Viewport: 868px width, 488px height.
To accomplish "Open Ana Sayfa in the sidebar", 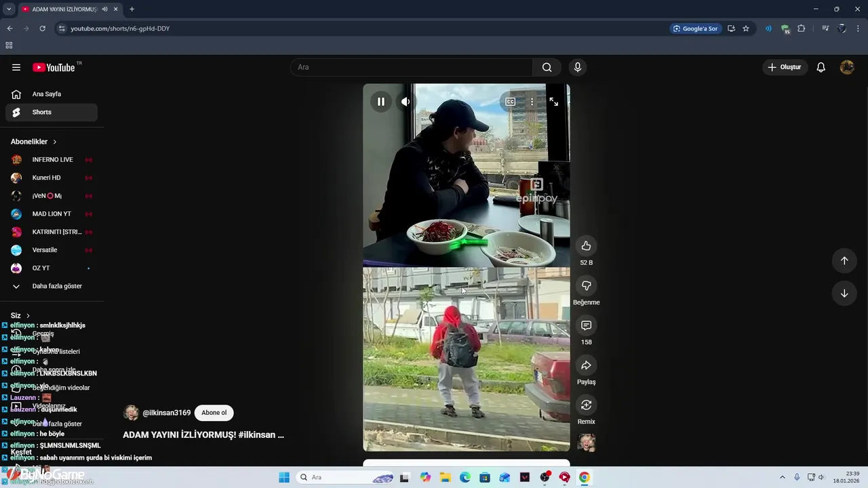I will pos(52,94).
